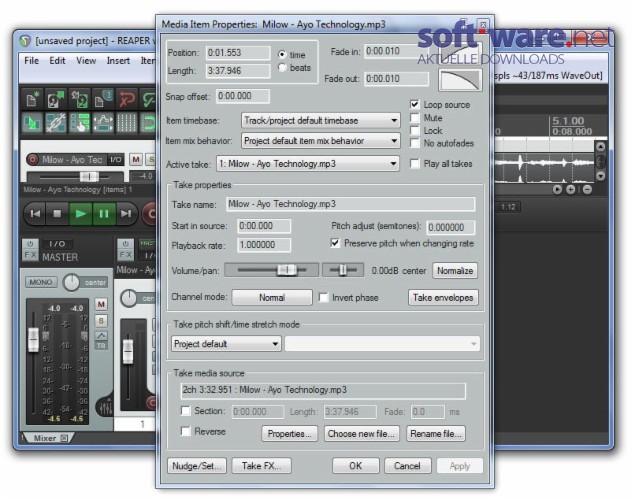635x500 pixels.
Task: Open Project Settings toolbar icon in REAPER
Action: pos(103,99)
